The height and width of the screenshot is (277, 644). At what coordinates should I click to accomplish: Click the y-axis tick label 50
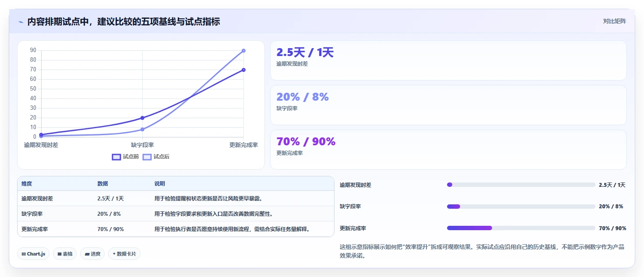tap(33, 89)
